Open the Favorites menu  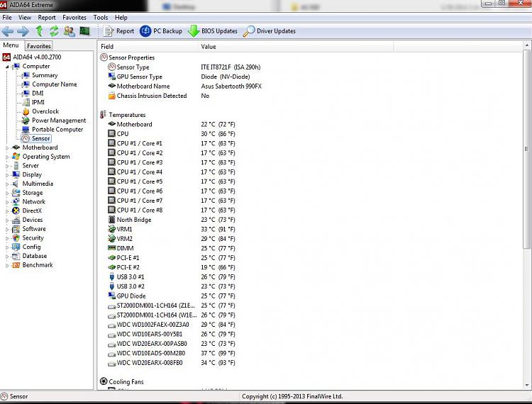tap(74, 17)
